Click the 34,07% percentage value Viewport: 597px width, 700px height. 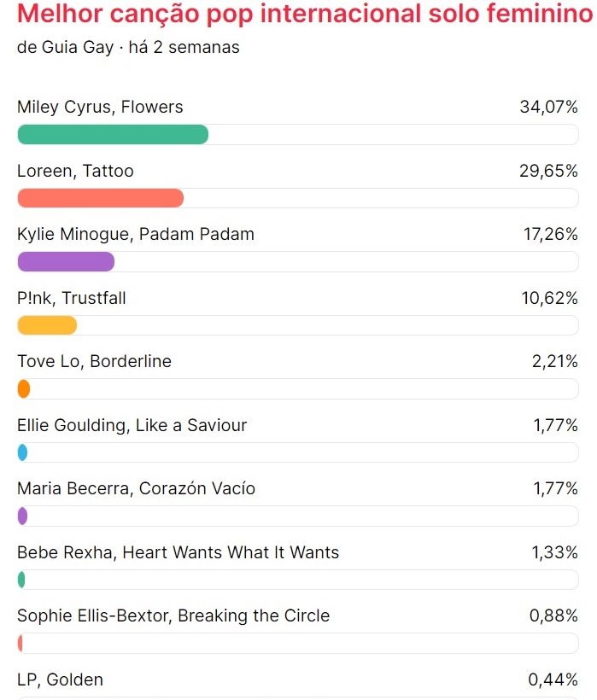549,108
